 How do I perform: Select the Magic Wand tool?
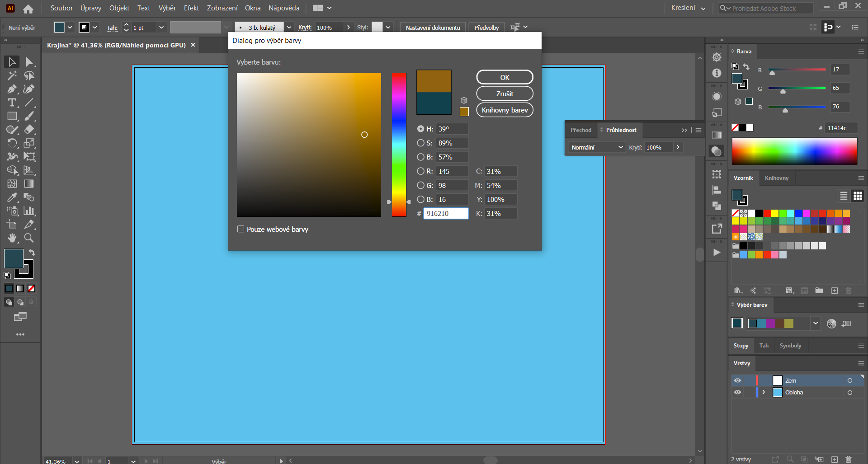point(12,75)
